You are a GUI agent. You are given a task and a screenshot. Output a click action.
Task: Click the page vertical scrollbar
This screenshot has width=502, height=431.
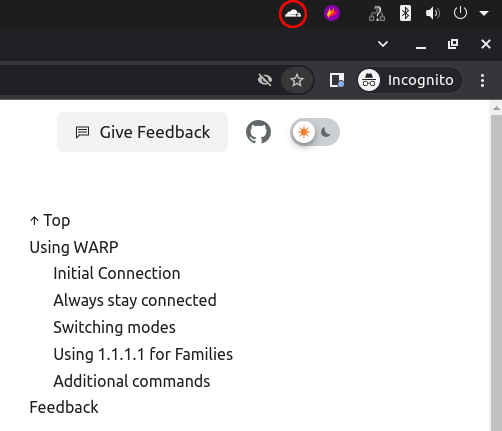coord(496,266)
